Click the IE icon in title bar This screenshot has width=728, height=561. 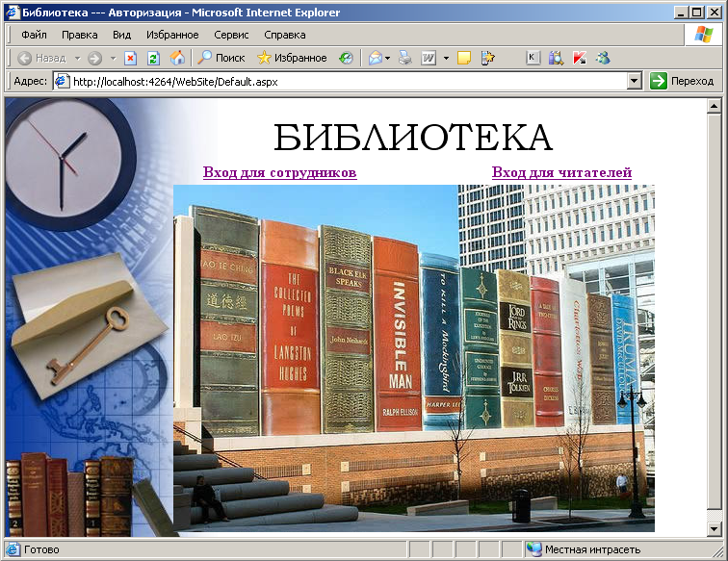tap(13, 13)
